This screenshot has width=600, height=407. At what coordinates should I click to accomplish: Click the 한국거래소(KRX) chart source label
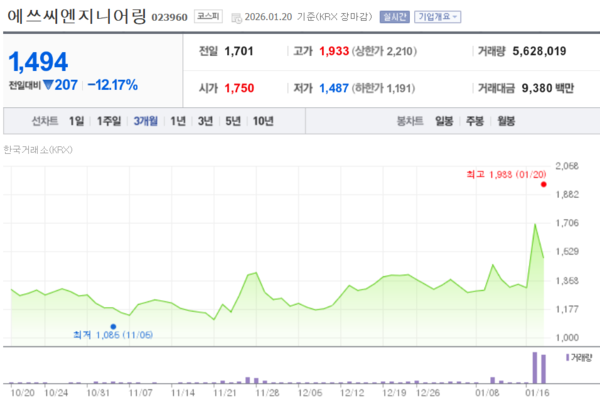tap(38, 150)
